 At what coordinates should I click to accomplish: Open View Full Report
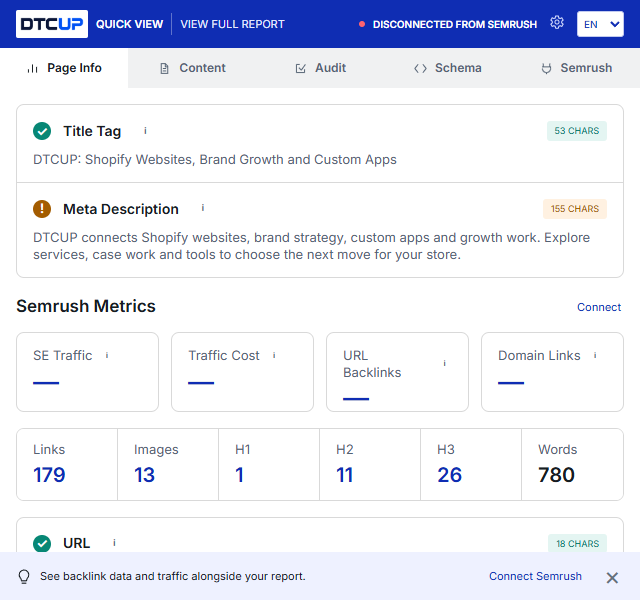[x=232, y=24]
